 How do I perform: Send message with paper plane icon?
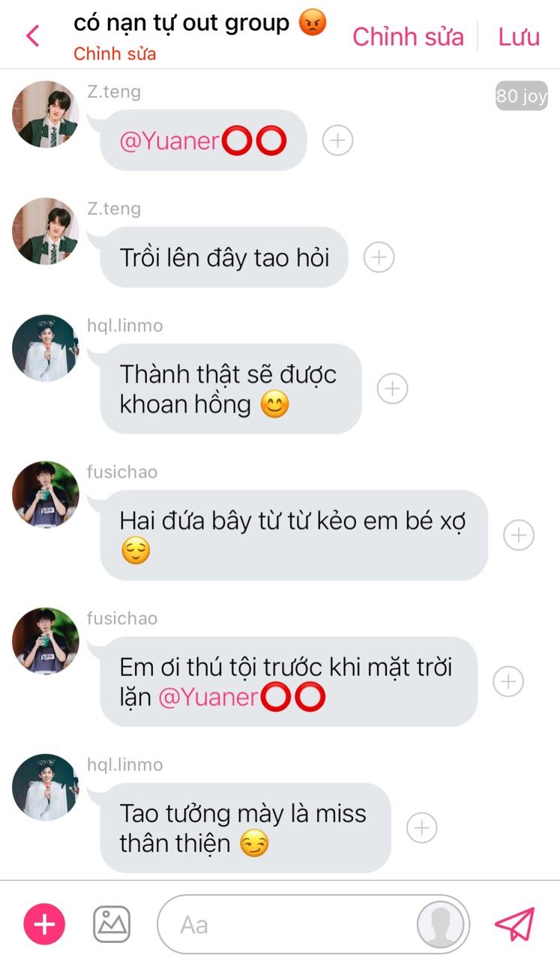click(x=515, y=924)
